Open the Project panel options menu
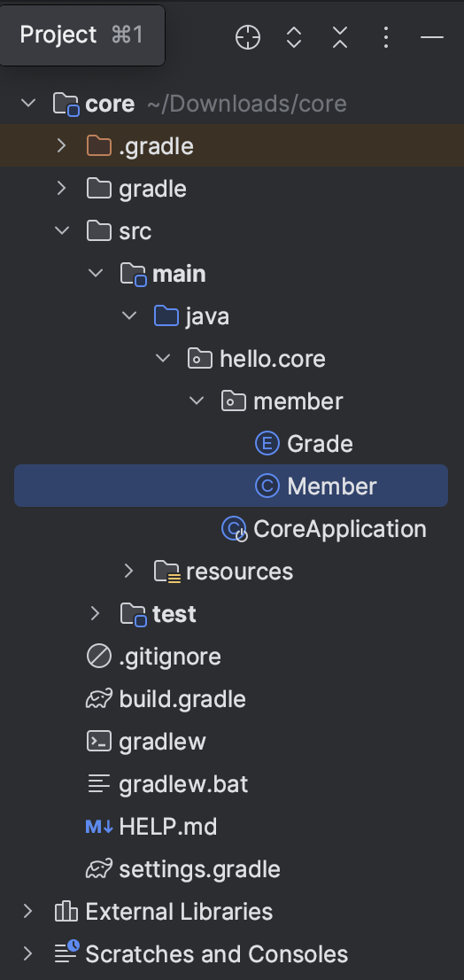The width and height of the screenshot is (464, 980). tap(386, 37)
